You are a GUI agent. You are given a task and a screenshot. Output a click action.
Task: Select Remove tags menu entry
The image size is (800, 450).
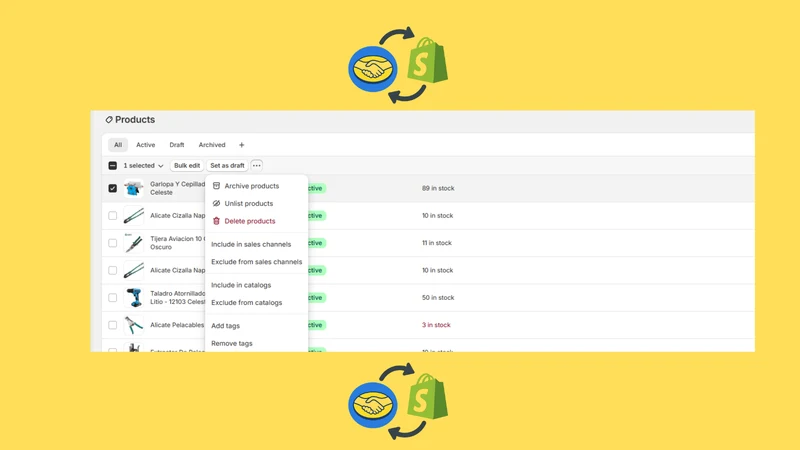(232, 343)
